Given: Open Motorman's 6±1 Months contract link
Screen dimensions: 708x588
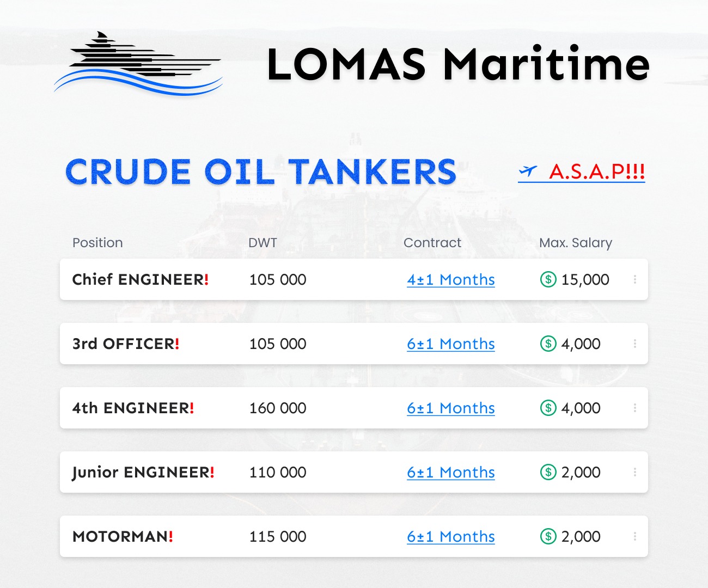Looking at the screenshot, I should [x=451, y=536].
